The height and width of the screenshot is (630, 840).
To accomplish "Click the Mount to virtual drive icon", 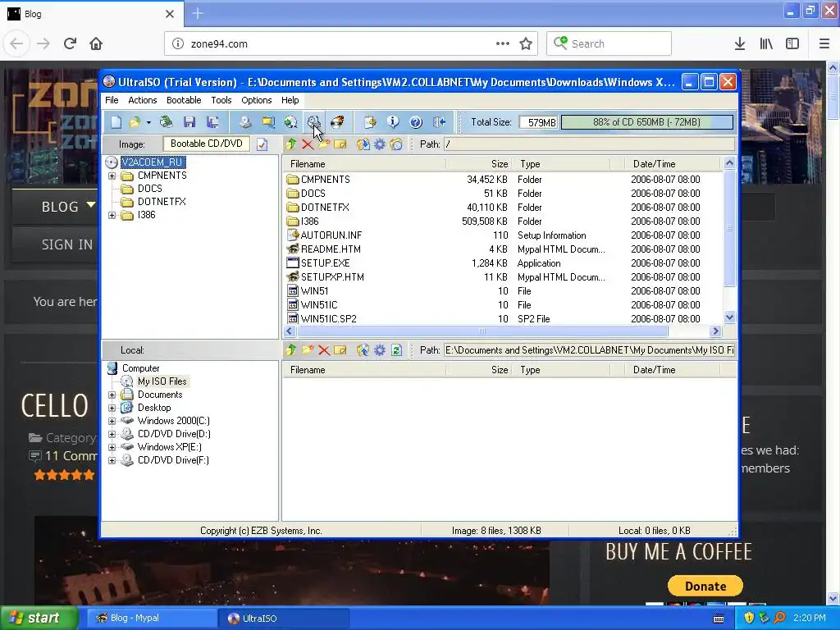I will click(x=314, y=122).
